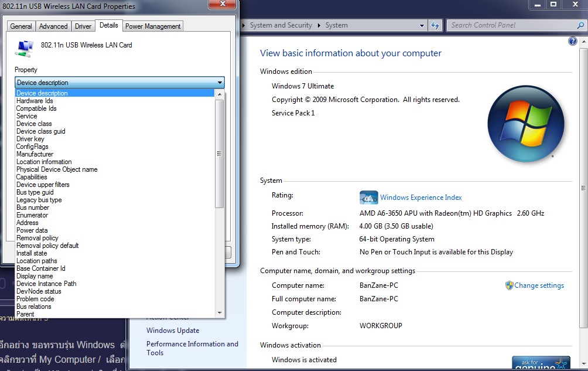Click the Windows 7 logo orb

(x=526, y=124)
